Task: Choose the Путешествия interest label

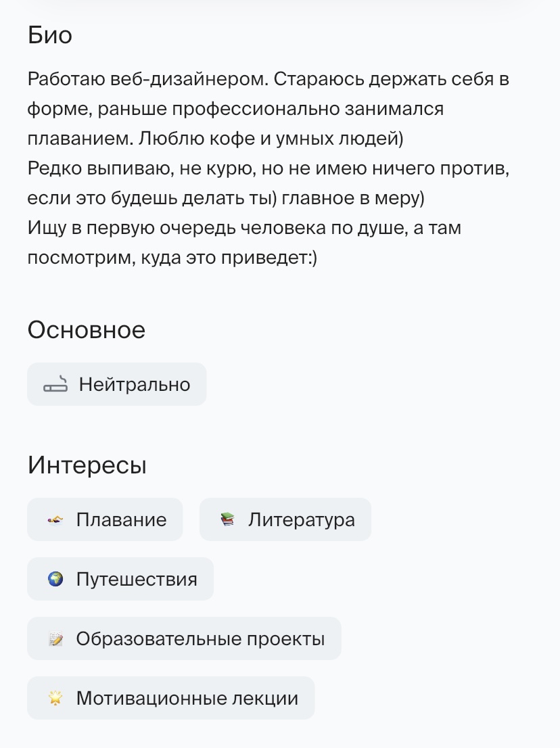Action: point(137,579)
